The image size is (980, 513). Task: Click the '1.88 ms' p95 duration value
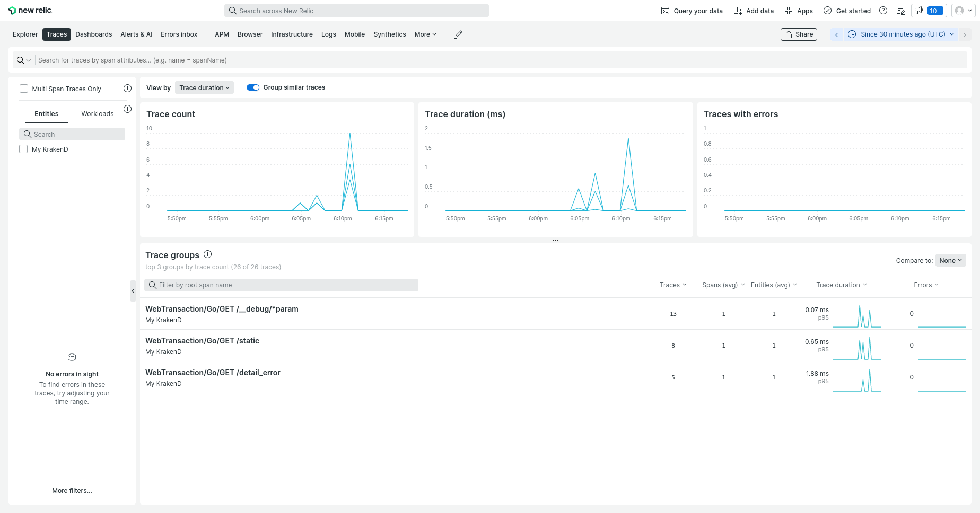(817, 374)
